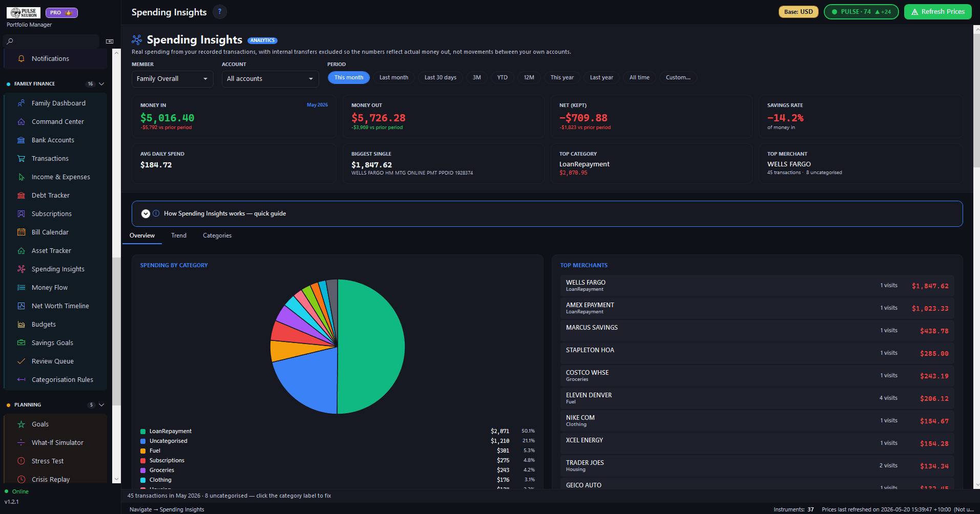Click the Base: USD button
The image size is (980, 514).
[x=799, y=12]
